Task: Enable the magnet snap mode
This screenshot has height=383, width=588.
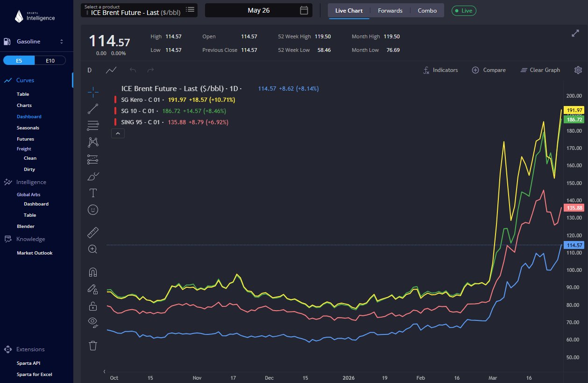Action: click(93, 272)
